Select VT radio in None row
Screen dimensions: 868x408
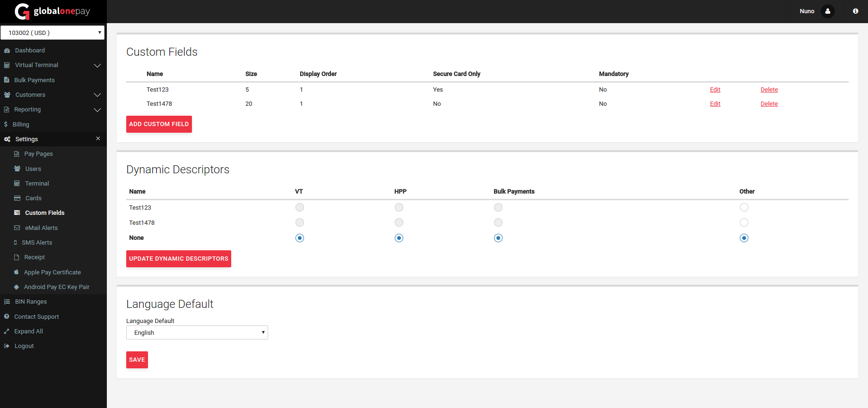(x=300, y=238)
